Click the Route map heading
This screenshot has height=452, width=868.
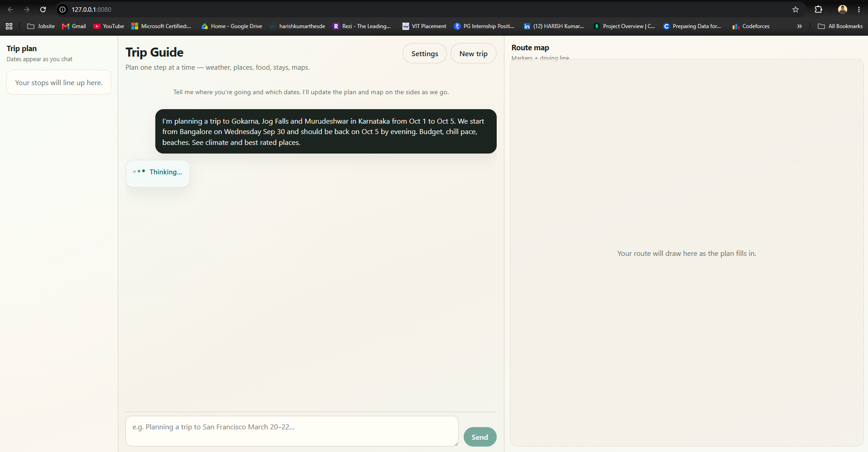click(530, 48)
